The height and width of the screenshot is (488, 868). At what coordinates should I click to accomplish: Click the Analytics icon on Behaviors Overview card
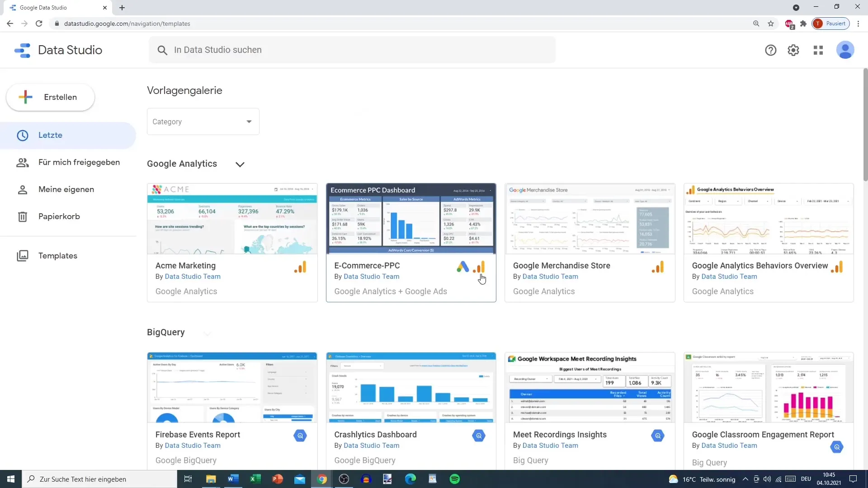coord(837,267)
